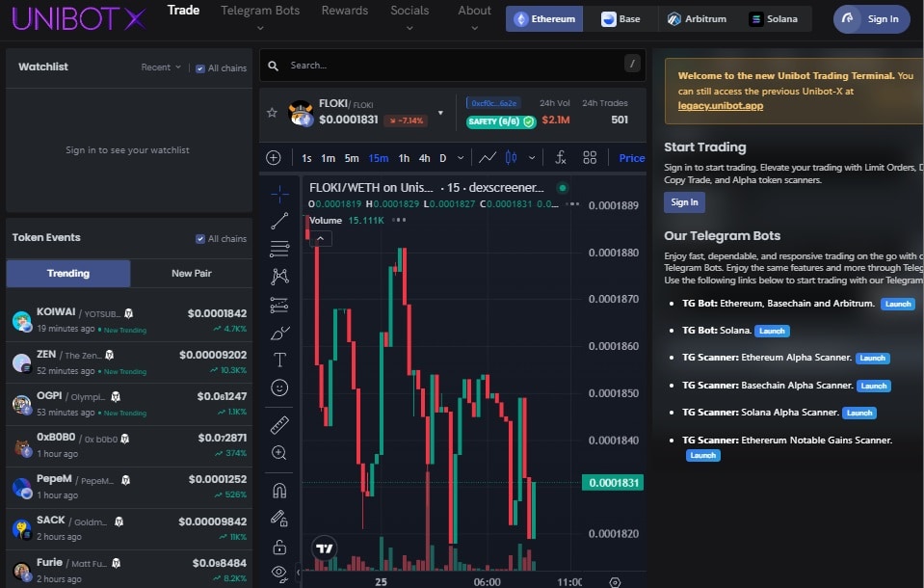Image resolution: width=924 pixels, height=588 pixels.
Task: Toggle the magnet mode icon
Action: [279, 490]
